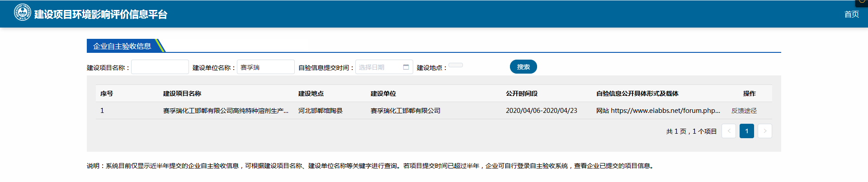Click the 河北邯郸馆陶县 location cell
Image resolution: width=868 pixels, height=182 pixels.
(x=321, y=111)
